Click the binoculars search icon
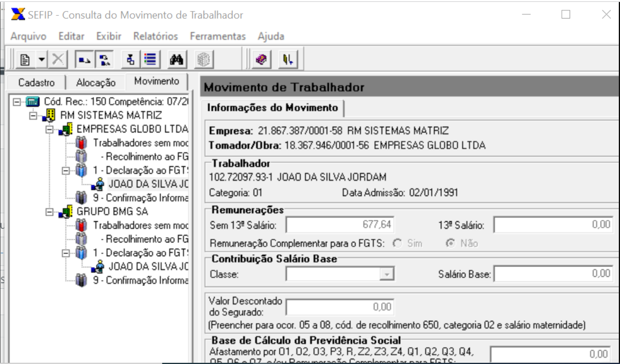Viewport: 620px width, 364px height. 176,60
